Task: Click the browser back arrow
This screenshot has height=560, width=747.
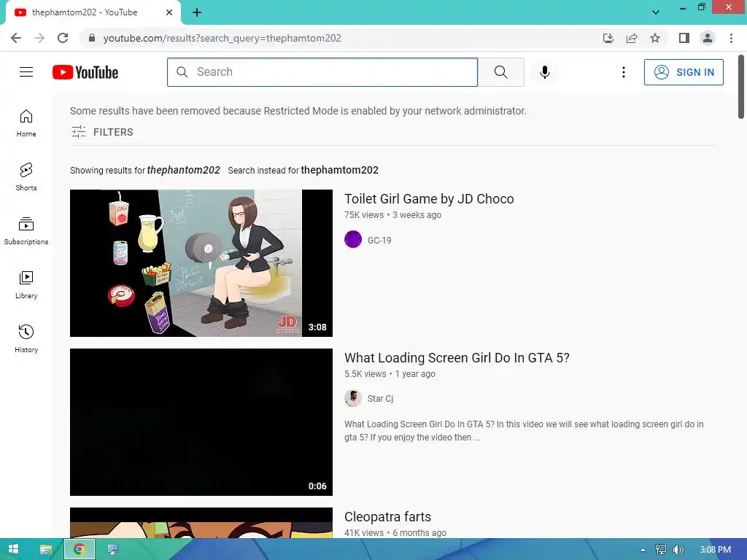Action: coord(16,38)
